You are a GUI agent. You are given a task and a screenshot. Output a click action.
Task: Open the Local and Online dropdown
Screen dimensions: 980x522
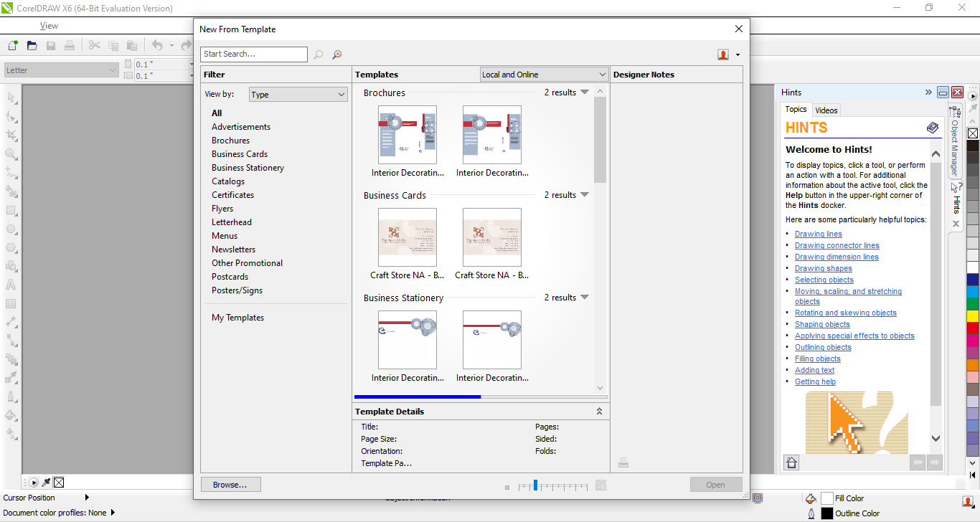pyautogui.click(x=544, y=75)
